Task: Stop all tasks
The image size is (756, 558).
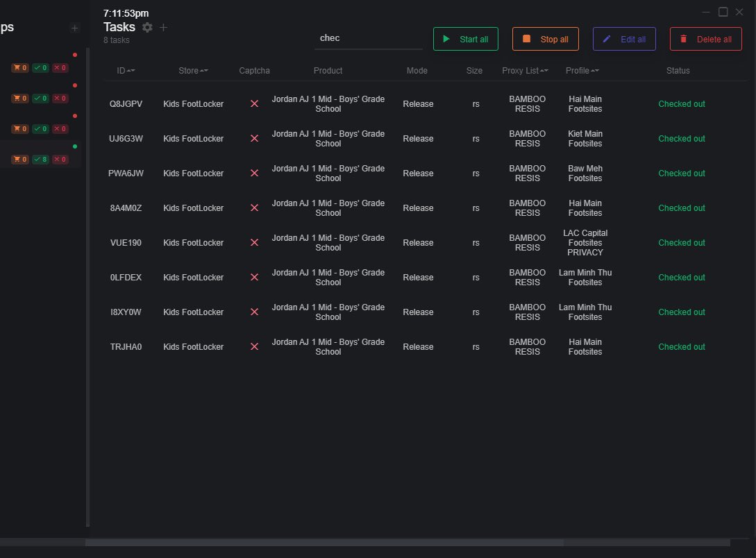Action: tap(545, 39)
